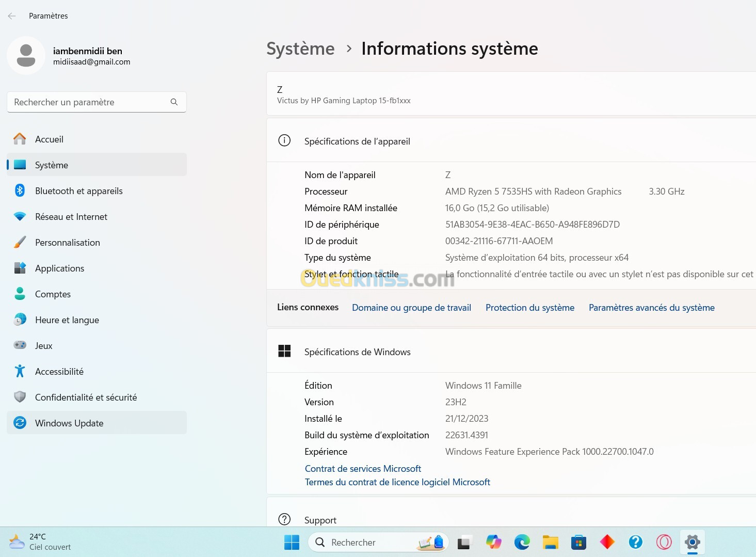The height and width of the screenshot is (557, 756).
Task: Click the Rechercher un paramètre field
Action: click(96, 102)
